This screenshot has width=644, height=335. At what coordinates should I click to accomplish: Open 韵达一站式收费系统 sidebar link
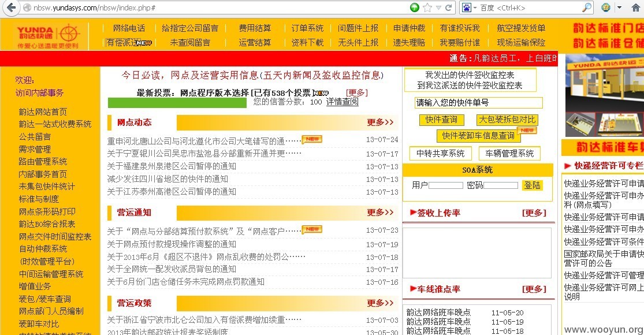click(x=55, y=124)
